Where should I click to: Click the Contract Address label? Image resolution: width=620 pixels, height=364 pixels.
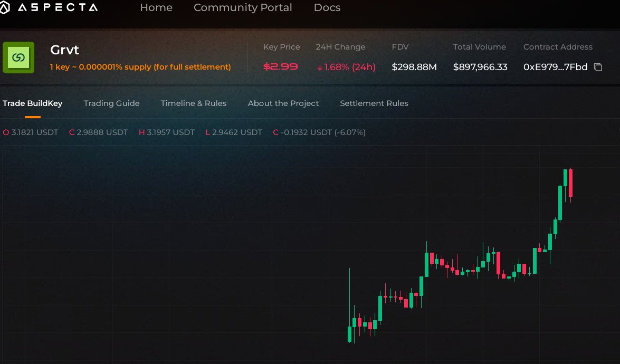pyautogui.click(x=558, y=47)
